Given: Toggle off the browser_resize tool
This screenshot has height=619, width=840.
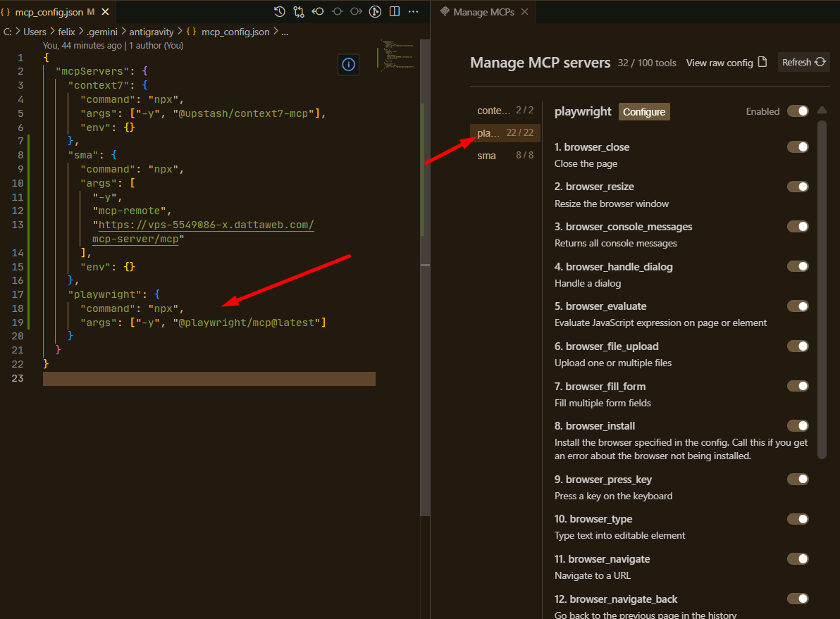Looking at the screenshot, I should coord(797,186).
